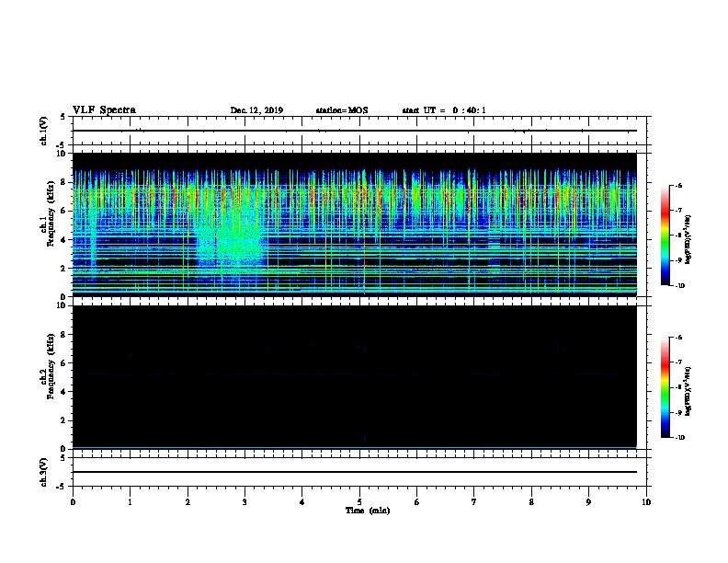
Task: Click time axis tick label "10"
Action: click(x=646, y=502)
